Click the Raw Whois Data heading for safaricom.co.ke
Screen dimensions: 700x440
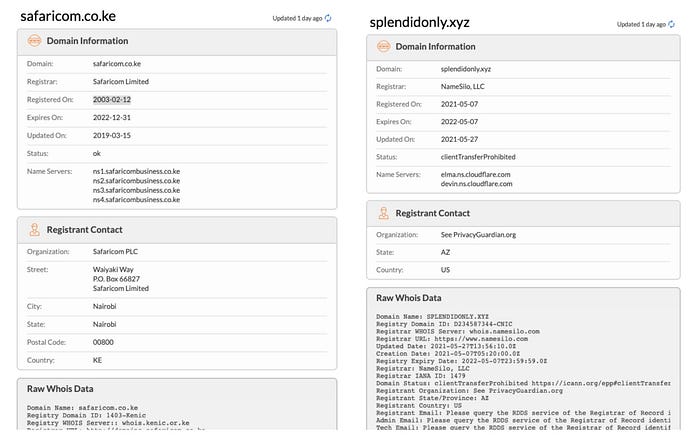(60, 389)
